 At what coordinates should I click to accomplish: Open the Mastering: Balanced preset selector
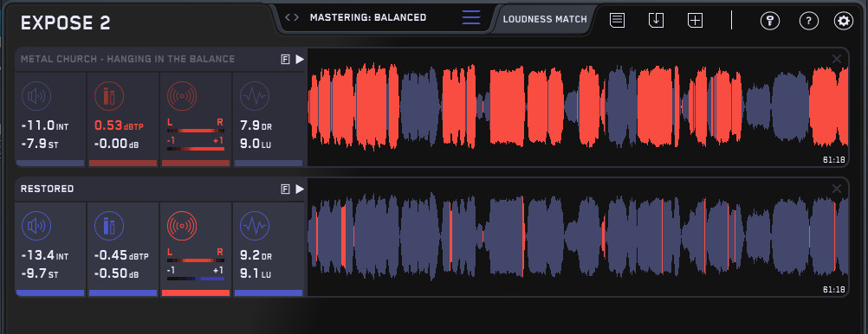[368, 17]
